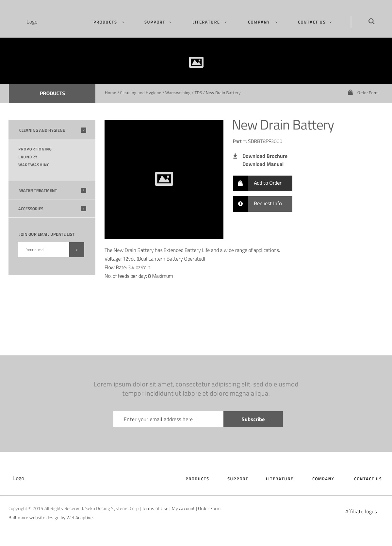
Task: Click the search magnifier icon in header
Action: click(371, 22)
